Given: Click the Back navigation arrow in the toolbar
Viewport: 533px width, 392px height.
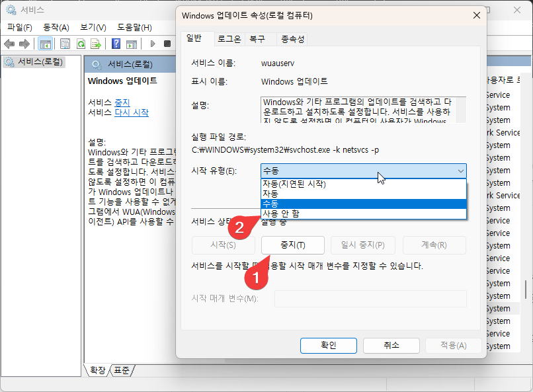Looking at the screenshot, I should [10, 44].
